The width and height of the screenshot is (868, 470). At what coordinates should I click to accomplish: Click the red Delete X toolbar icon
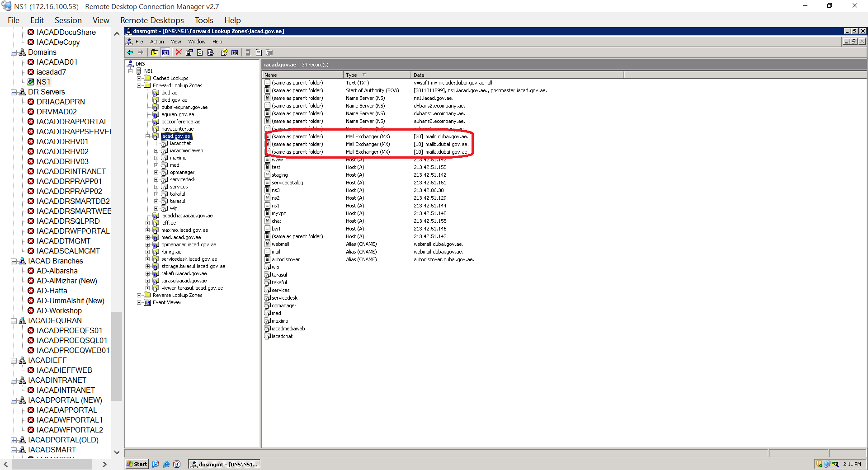pos(179,52)
